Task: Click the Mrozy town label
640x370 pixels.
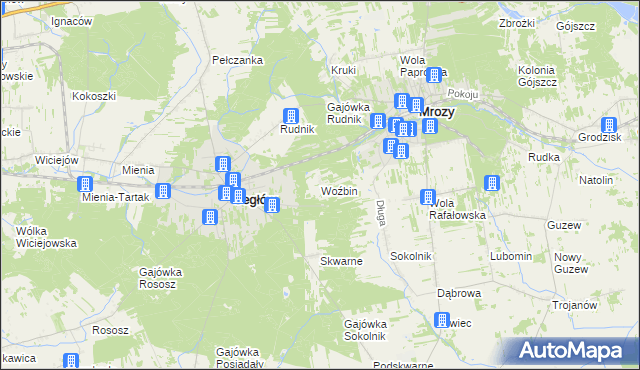Action: click(x=437, y=111)
